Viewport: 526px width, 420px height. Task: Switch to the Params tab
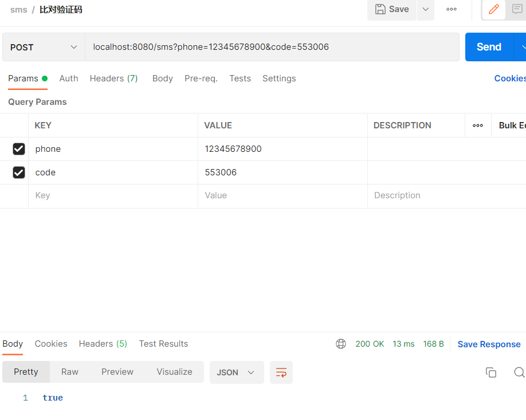pyautogui.click(x=28, y=78)
